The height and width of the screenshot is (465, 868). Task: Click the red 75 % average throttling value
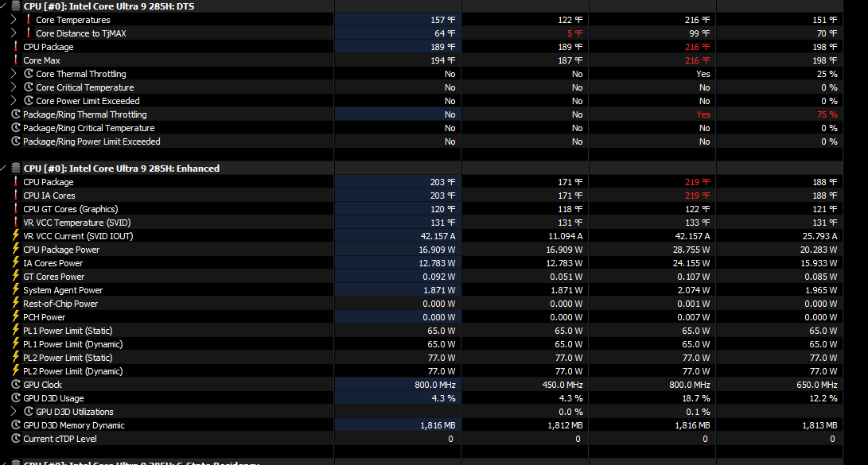(828, 114)
